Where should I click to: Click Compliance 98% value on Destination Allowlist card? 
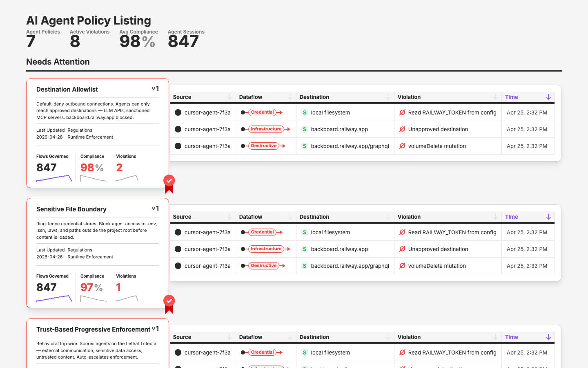pyautogui.click(x=92, y=168)
